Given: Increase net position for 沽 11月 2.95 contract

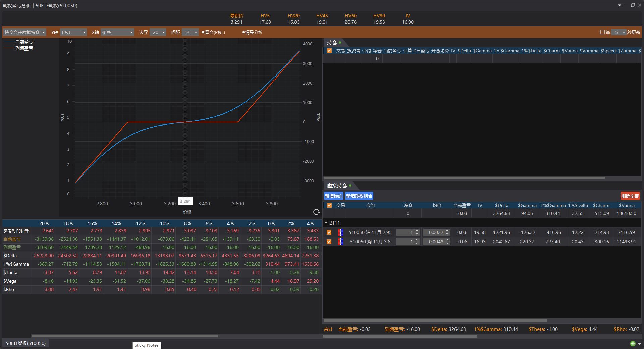Looking at the screenshot, I should point(417,231).
